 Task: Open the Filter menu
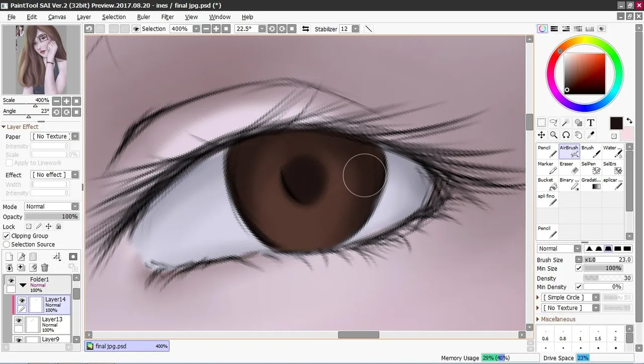coord(168,17)
